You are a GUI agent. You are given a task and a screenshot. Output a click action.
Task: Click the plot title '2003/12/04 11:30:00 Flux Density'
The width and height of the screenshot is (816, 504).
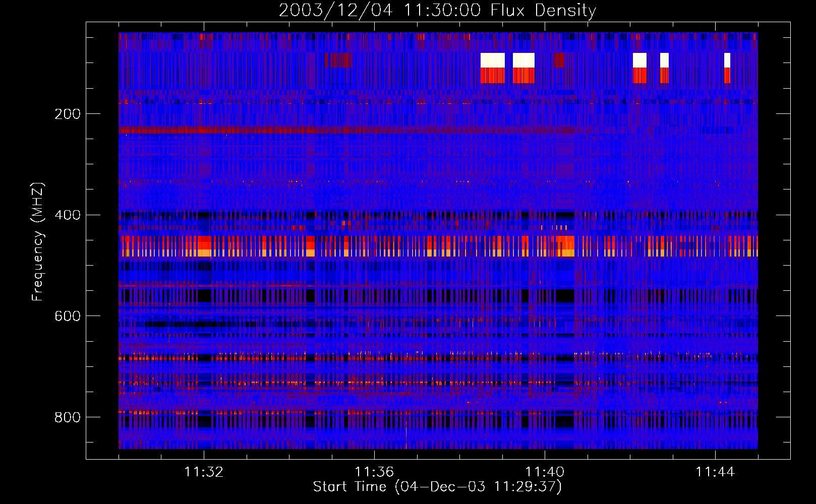[x=437, y=10]
